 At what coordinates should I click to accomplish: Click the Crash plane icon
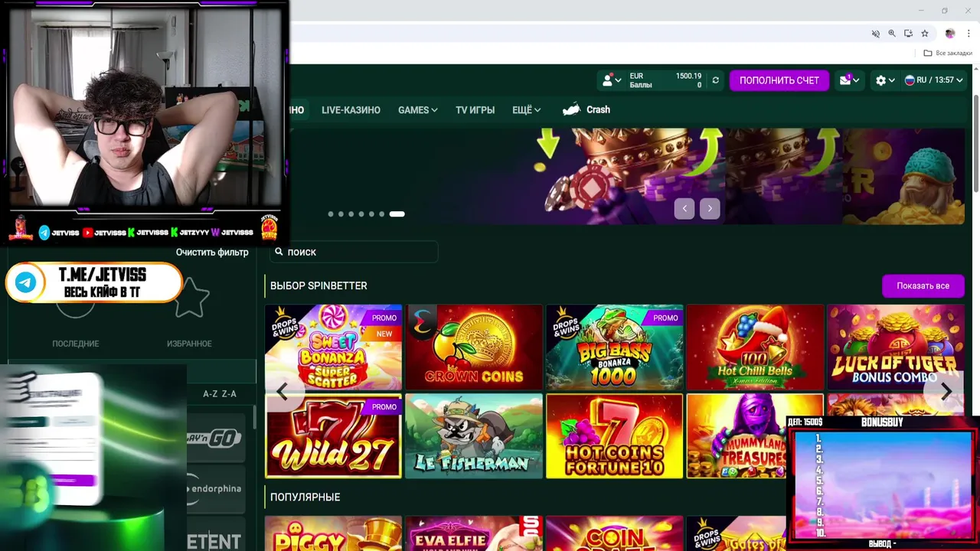(x=571, y=110)
